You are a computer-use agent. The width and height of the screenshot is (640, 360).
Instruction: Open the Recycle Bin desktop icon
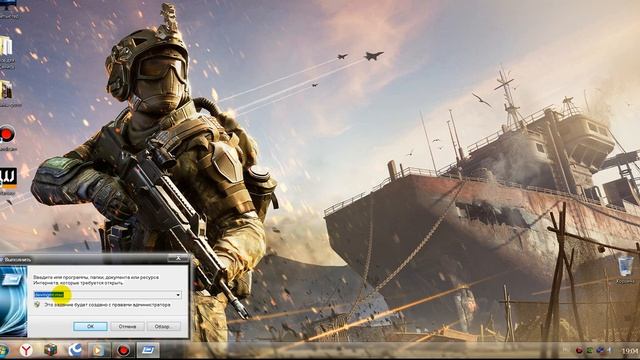click(x=625, y=266)
